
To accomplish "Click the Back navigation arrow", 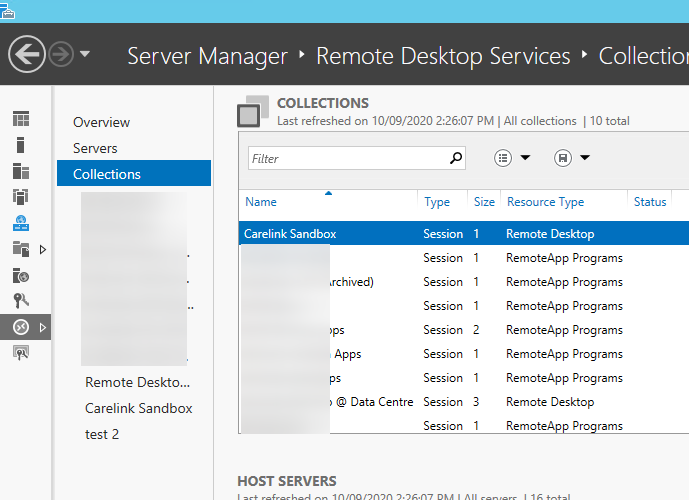I will [26, 54].
